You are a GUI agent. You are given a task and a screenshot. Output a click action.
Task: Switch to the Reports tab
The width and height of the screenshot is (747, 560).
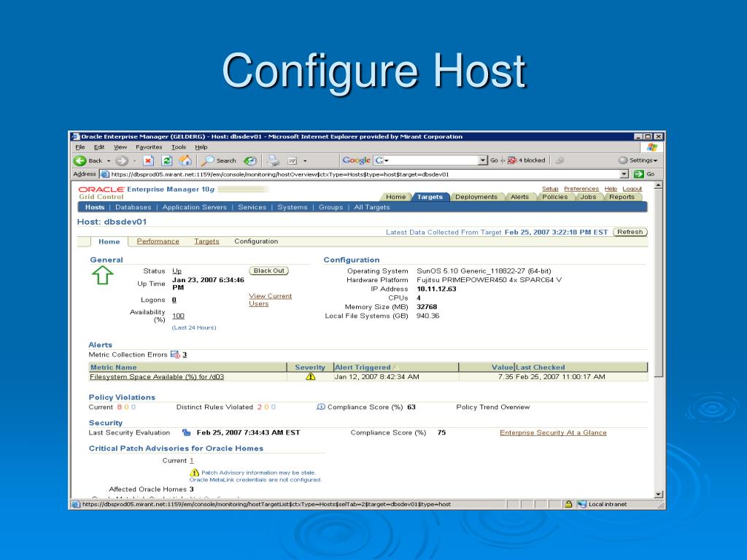pos(622,197)
